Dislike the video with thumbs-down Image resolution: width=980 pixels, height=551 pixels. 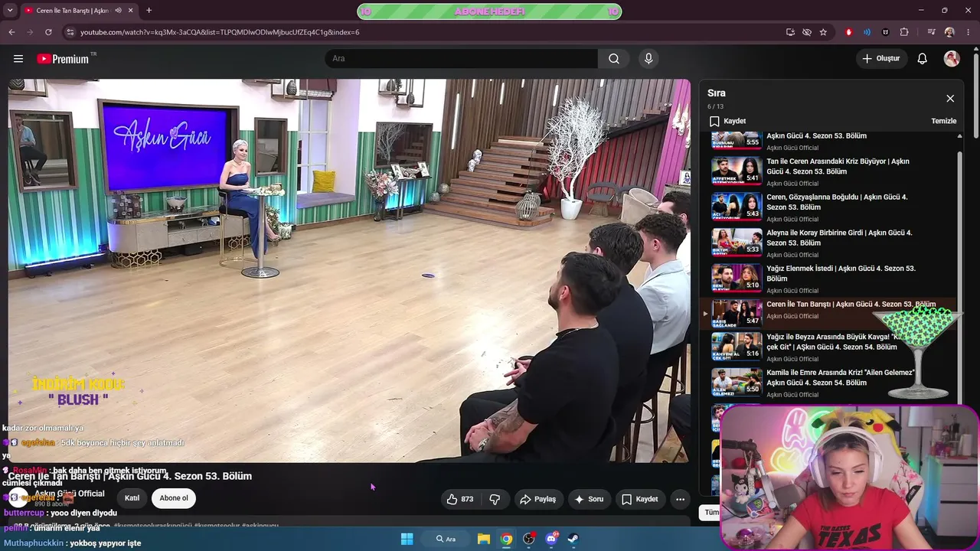coord(495,499)
